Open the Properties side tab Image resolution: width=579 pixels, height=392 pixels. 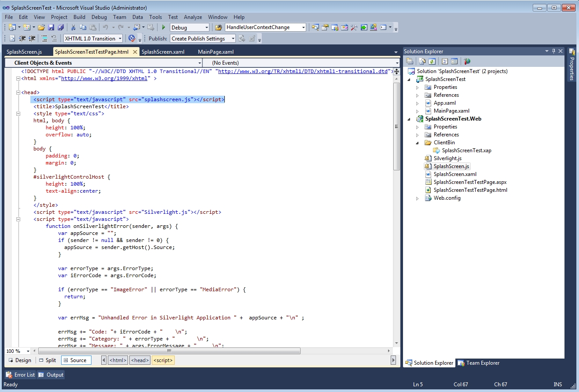pyautogui.click(x=572, y=64)
